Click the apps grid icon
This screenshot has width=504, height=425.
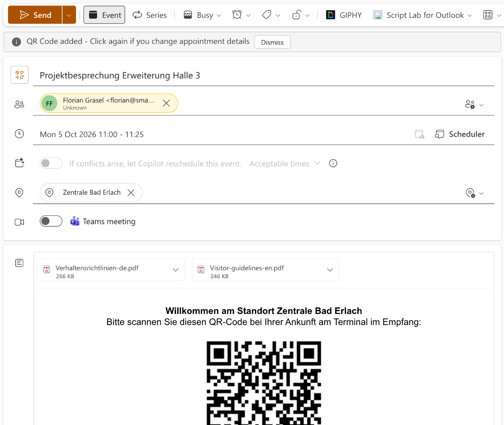point(488,15)
